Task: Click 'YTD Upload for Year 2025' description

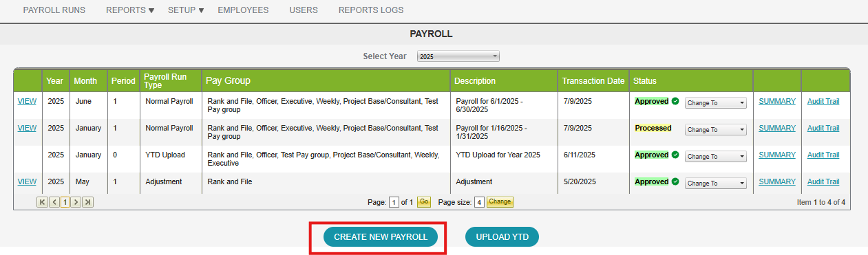Action: [x=498, y=155]
